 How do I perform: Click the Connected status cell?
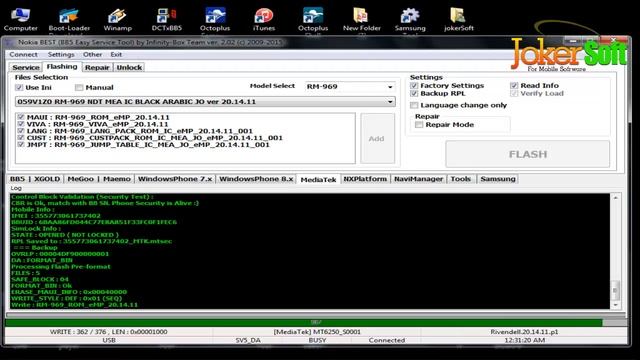[x=387, y=340]
